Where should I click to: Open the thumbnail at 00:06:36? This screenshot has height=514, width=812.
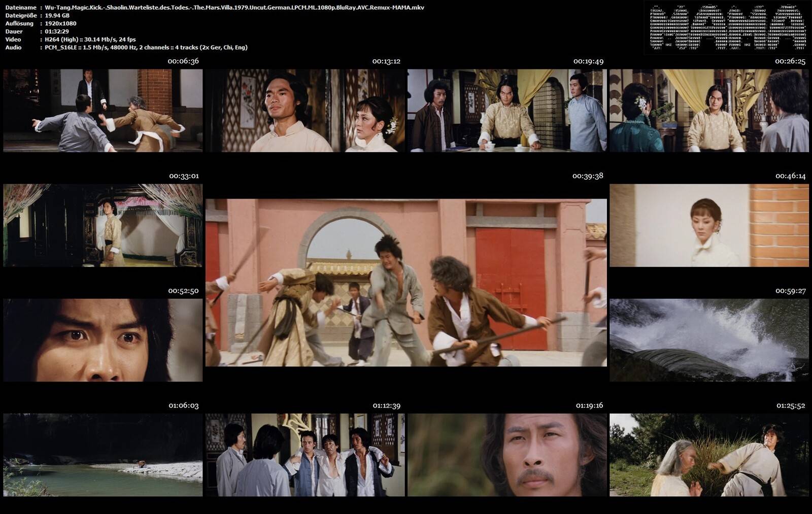pos(103,111)
